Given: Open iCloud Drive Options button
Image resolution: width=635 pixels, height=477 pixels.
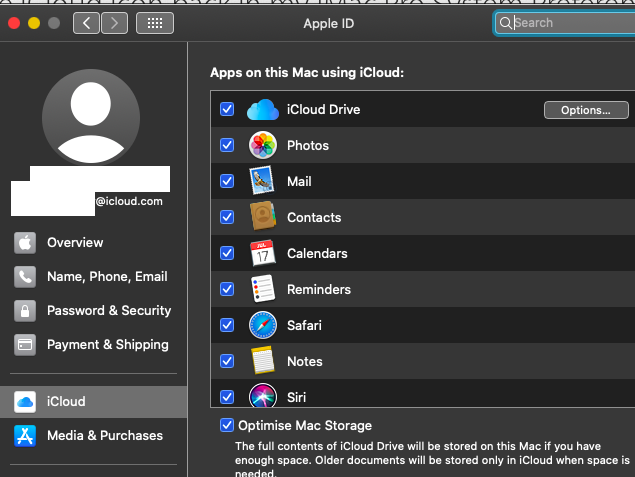Looking at the screenshot, I should tap(586, 110).
